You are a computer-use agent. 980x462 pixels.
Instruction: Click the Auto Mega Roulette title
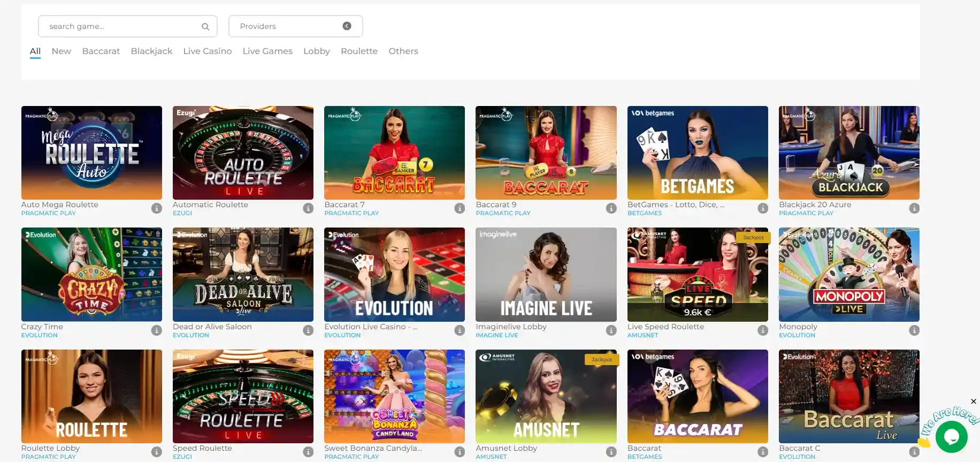point(60,205)
